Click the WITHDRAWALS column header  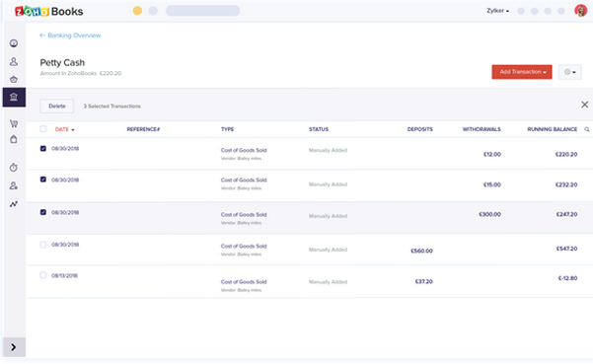coord(482,129)
